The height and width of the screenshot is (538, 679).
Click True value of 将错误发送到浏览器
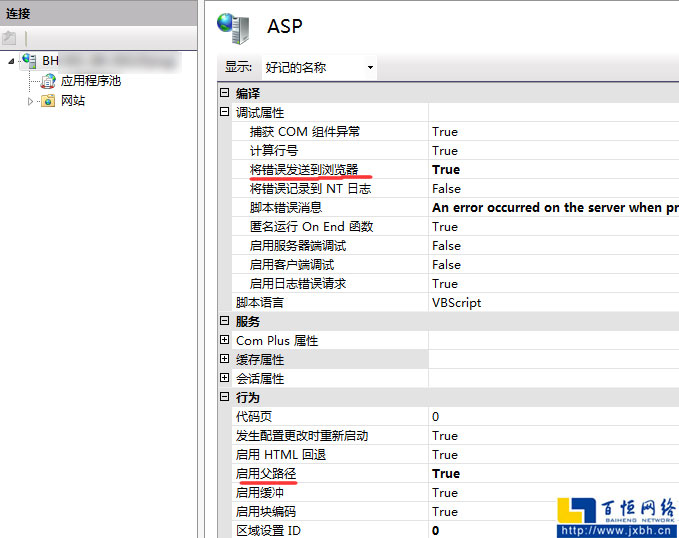pyautogui.click(x=446, y=170)
